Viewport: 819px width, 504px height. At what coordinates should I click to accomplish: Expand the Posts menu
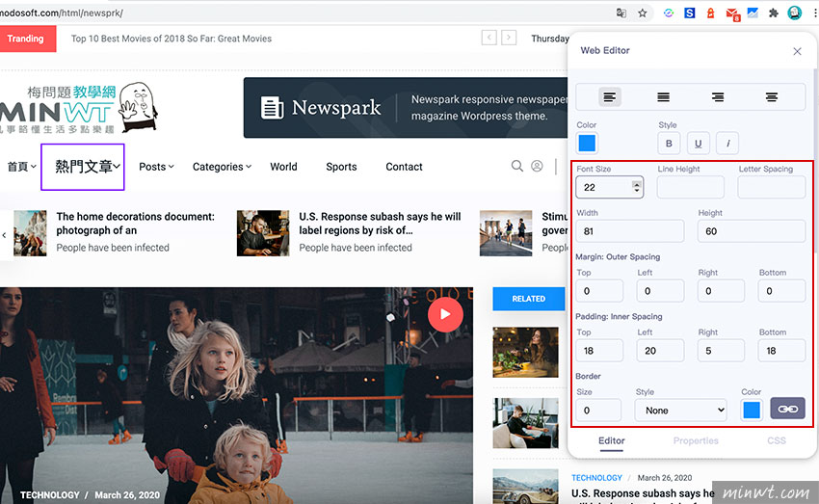tap(156, 167)
